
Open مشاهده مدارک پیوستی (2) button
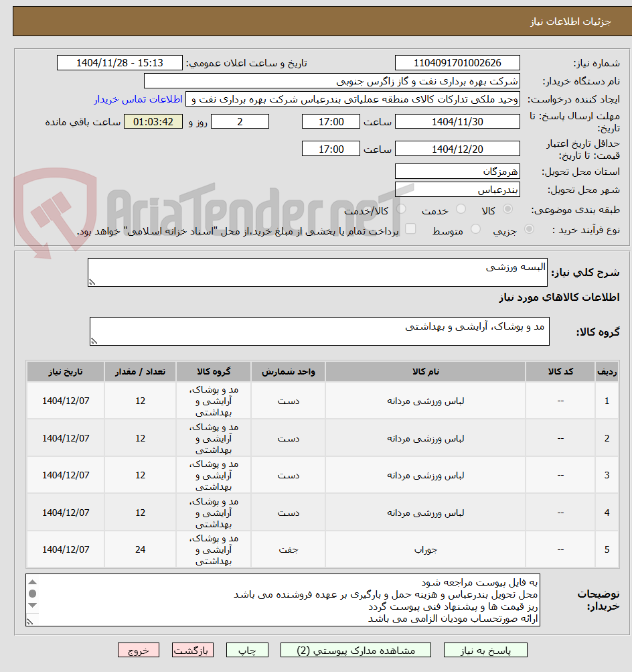(355, 650)
